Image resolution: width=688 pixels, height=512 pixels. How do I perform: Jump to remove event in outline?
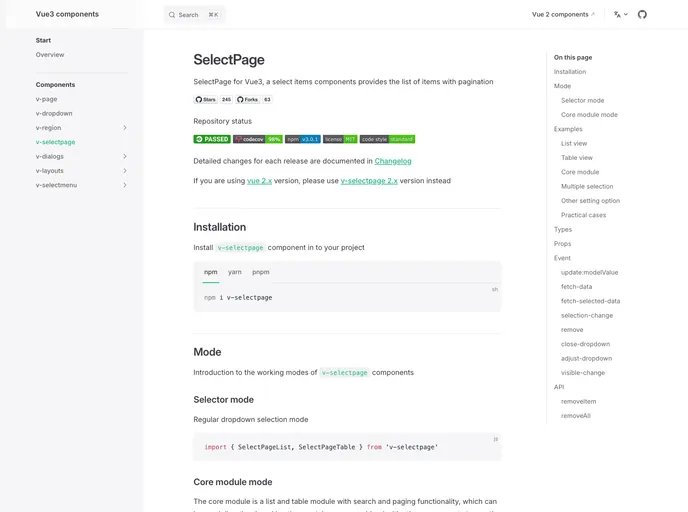click(x=572, y=329)
